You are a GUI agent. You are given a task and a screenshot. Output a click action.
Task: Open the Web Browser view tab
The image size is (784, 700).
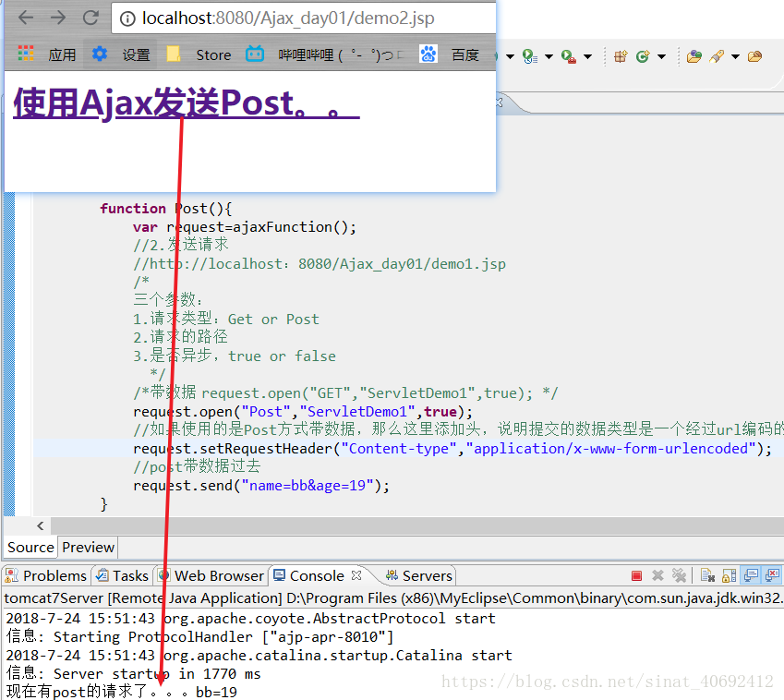click(211, 576)
